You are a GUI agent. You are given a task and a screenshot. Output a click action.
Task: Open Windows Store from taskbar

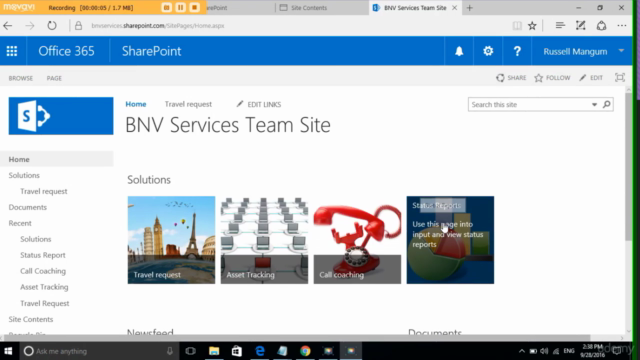[x=237, y=351]
